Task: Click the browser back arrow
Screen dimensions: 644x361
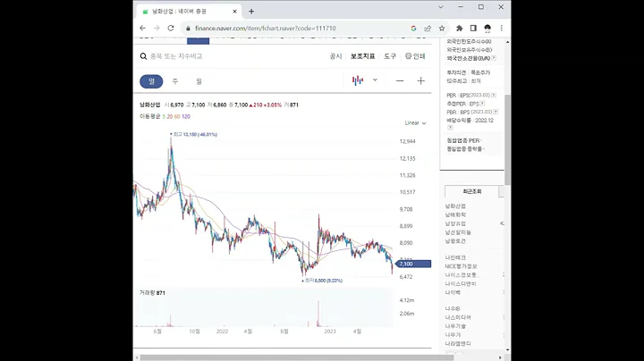Action: [x=142, y=29]
